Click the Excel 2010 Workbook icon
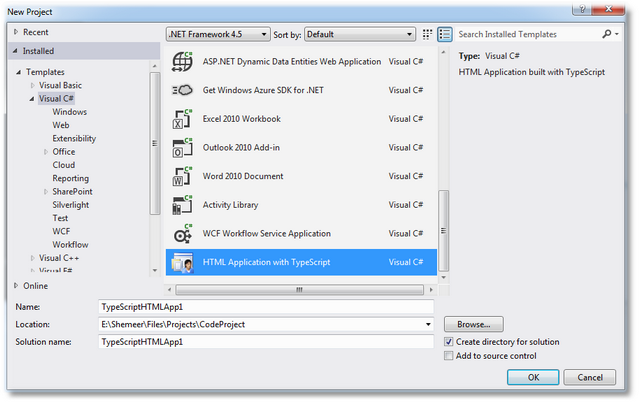Screen dimensions: 640x405 [x=182, y=119]
